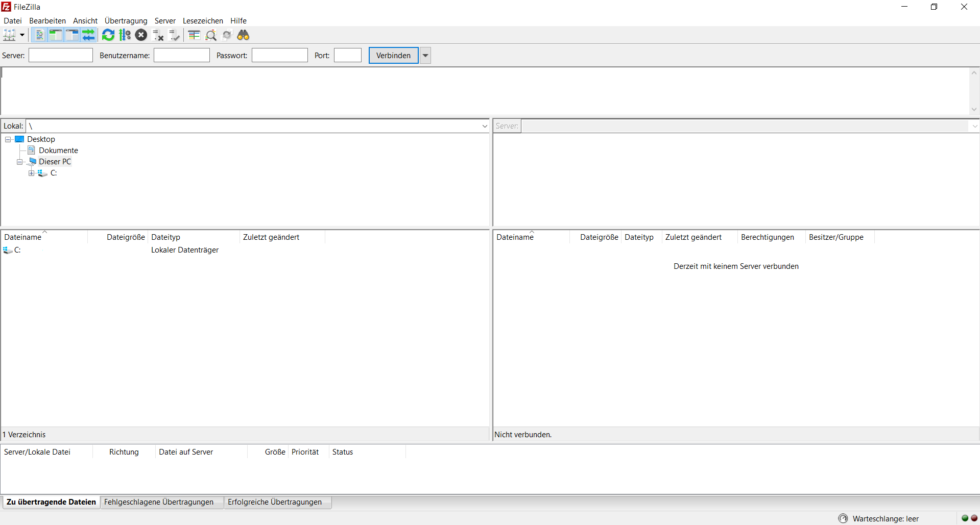
Task: Click the Lokal path text field
Action: tap(253, 126)
